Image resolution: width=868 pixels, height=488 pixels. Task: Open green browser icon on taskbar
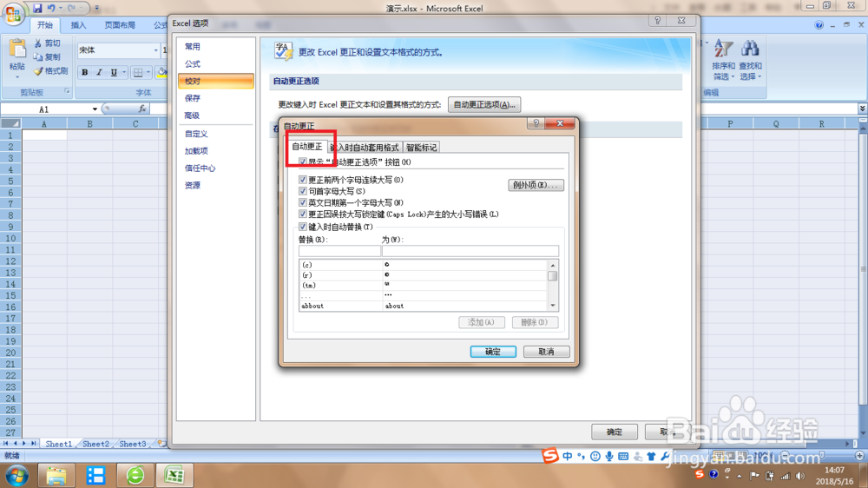coord(135,475)
